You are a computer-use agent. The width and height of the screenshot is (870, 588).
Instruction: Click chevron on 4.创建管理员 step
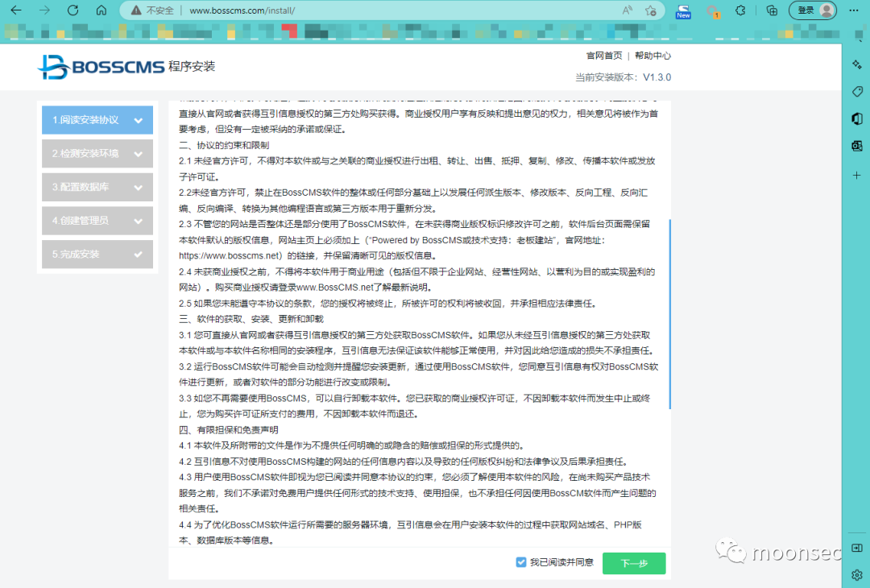[x=139, y=222]
